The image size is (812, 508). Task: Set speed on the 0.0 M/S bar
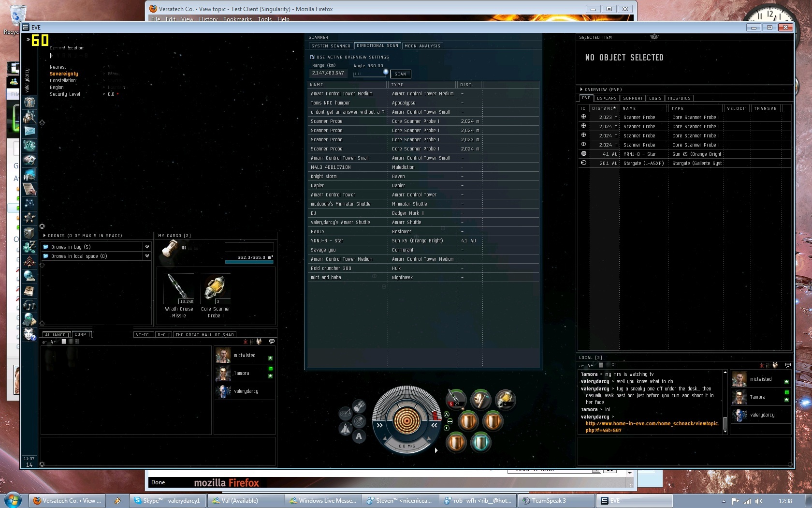pyautogui.click(x=406, y=446)
